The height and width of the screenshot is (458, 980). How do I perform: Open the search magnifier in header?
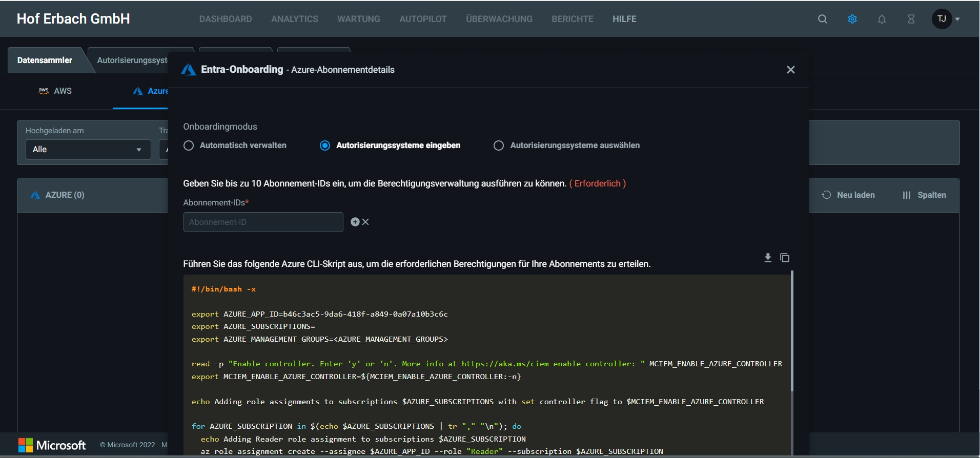(x=822, y=19)
